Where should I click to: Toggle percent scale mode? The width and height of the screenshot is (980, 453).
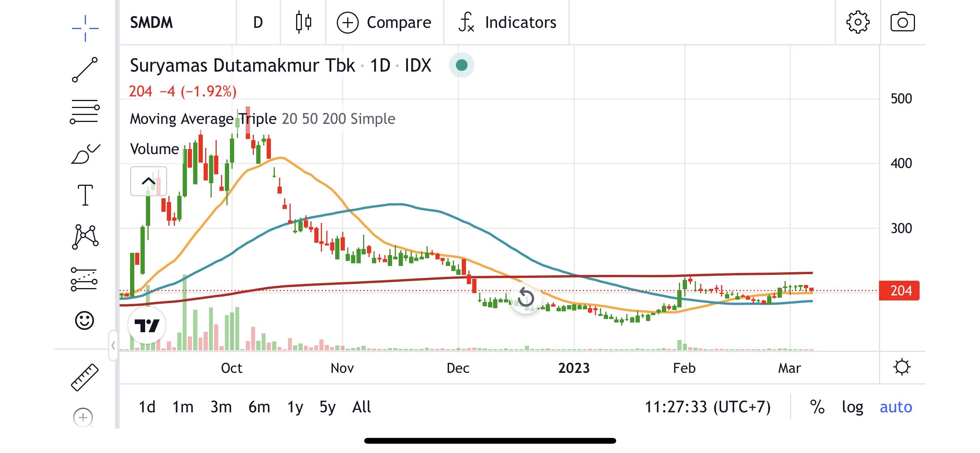[817, 407]
